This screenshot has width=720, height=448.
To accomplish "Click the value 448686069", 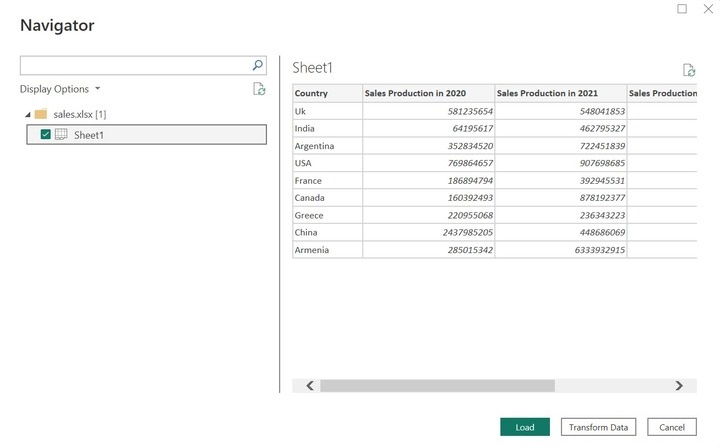I will 602,232.
